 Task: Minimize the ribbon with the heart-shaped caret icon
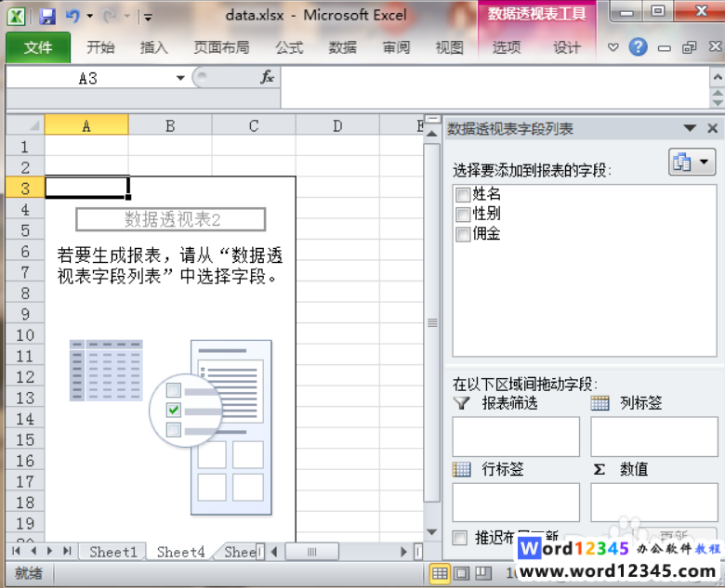click(613, 47)
